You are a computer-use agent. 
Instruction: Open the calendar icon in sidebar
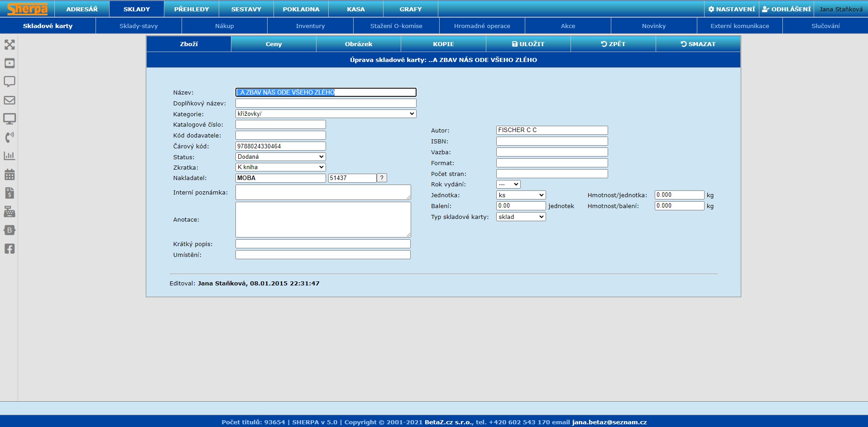point(10,175)
